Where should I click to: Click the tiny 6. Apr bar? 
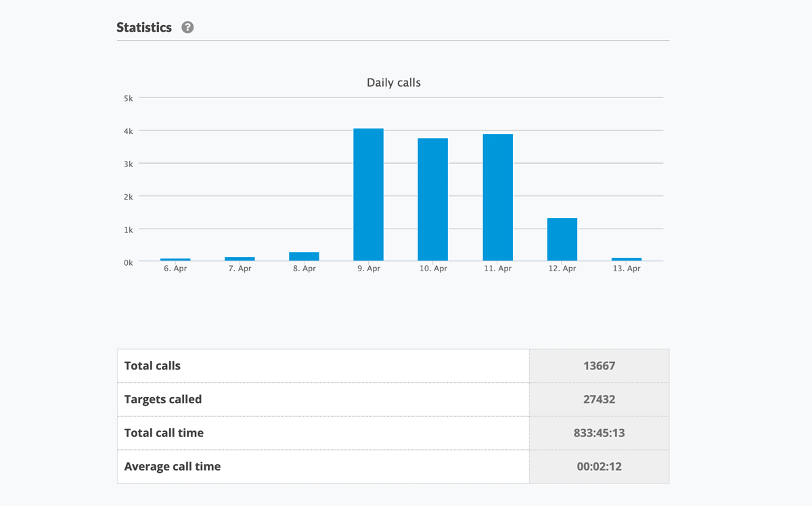point(175,259)
